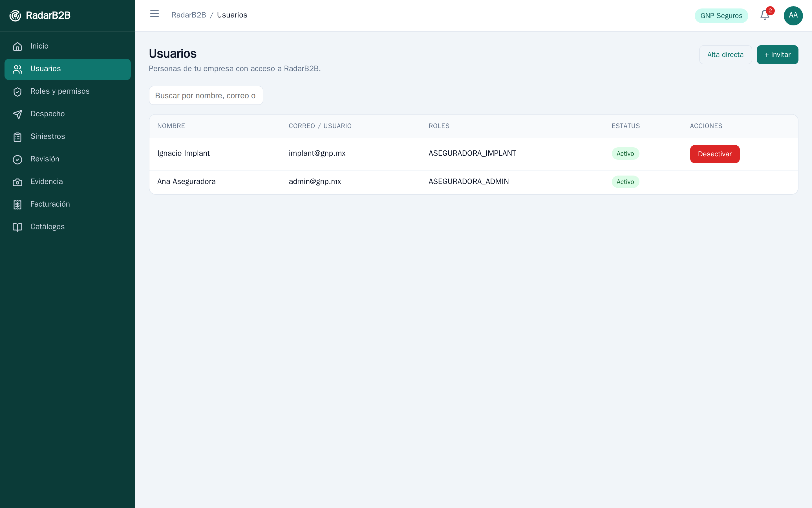This screenshot has height=508, width=812.
Task: Click the Usuarios people icon in sidebar
Action: 17,69
